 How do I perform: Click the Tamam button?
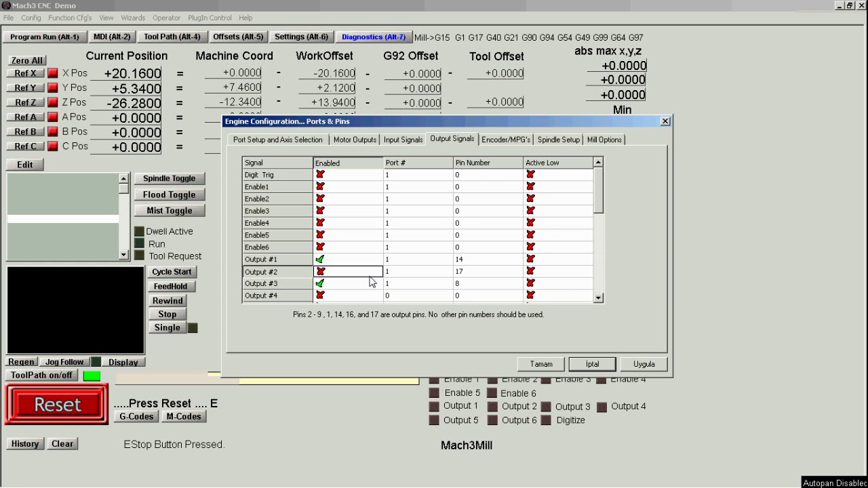coord(541,364)
